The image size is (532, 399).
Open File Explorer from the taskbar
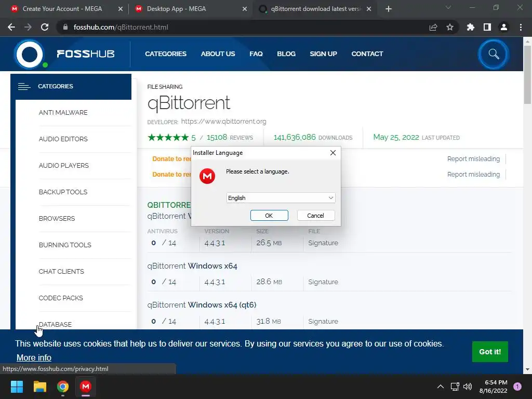click(x=39, y=387)
